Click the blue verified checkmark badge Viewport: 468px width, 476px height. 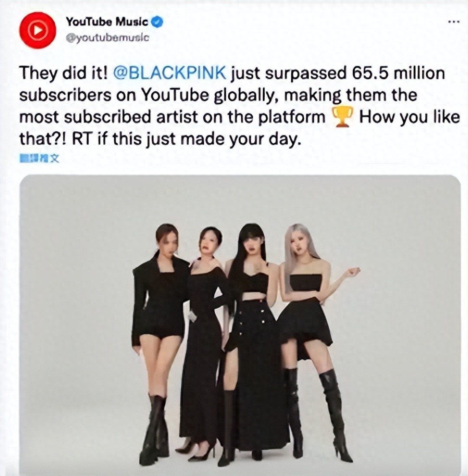pyautogui.click(x=158, y=22)
